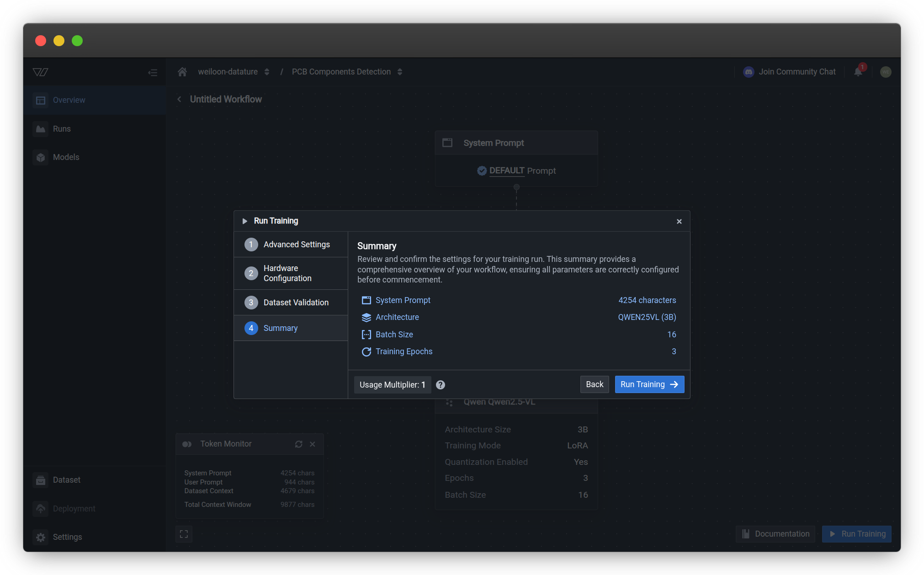Screen dimensions: 924x575
Task: Go back using chevron beside Untitled Workflow
Action: point(179,99)
